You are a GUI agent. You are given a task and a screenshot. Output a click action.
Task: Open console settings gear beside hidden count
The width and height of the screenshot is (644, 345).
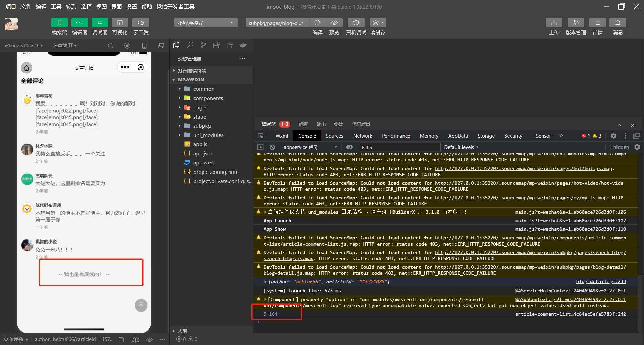pyautogui.click(x=637, y=147)
